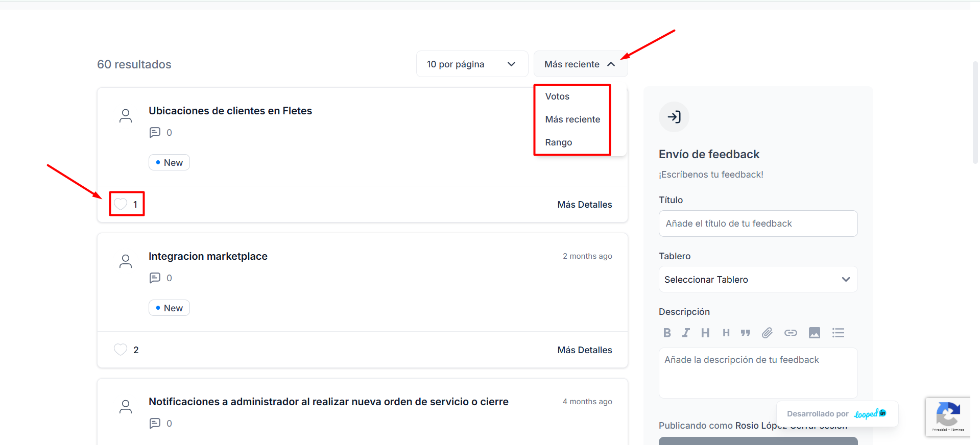
Task: Apply italic formatting in description toolbar
Action: [686, 333]
